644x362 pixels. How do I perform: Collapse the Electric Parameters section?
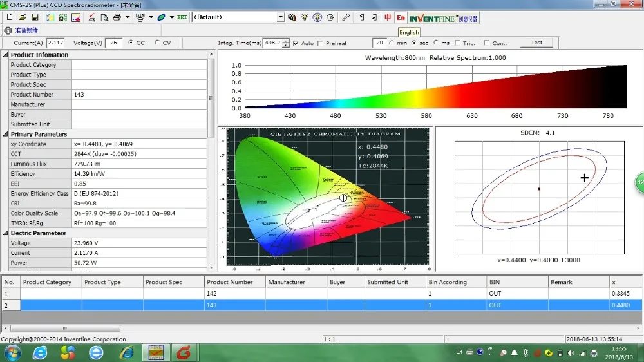pyautogui.click(x=5, y=233)
